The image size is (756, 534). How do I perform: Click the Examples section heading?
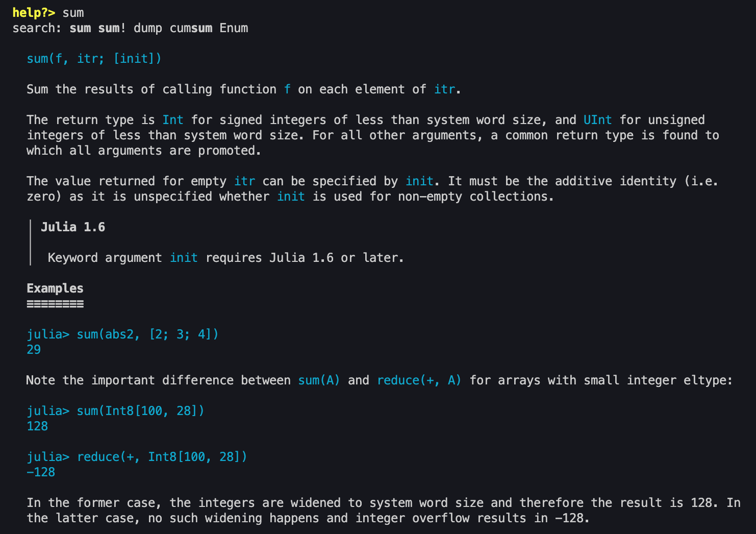click(x=55, y=288)
